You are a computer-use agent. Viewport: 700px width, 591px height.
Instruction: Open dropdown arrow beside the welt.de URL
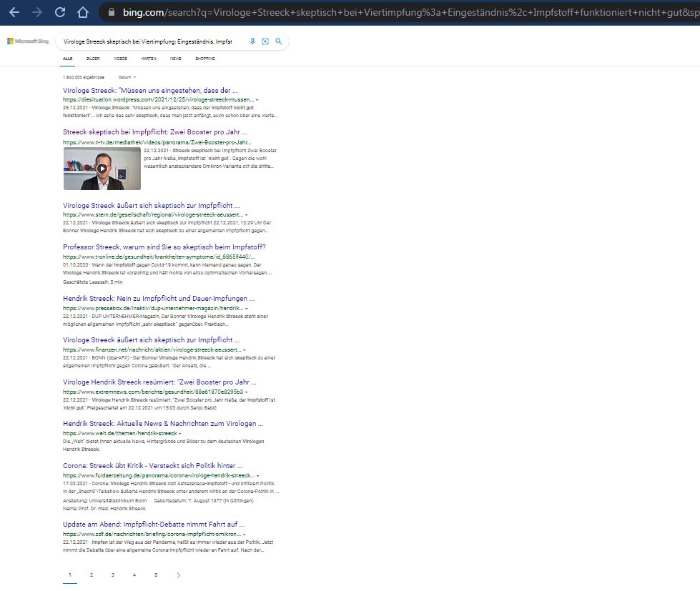point(180,433)
